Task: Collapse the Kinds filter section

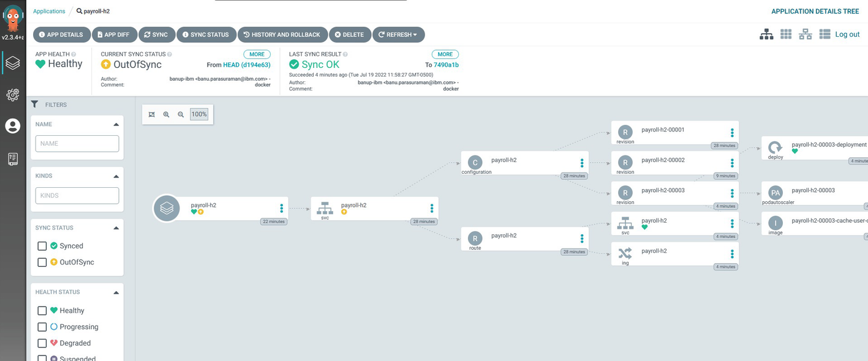Action: point(116,176)
